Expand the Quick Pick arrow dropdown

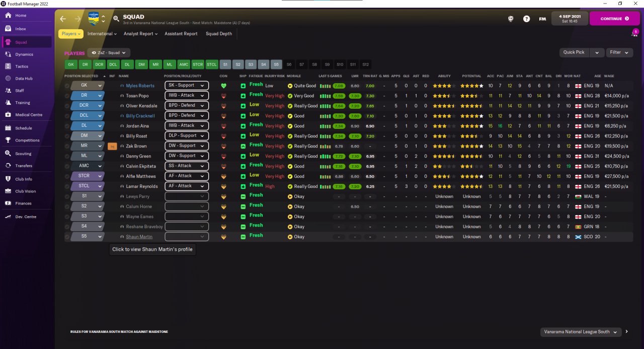coord(597,52)
